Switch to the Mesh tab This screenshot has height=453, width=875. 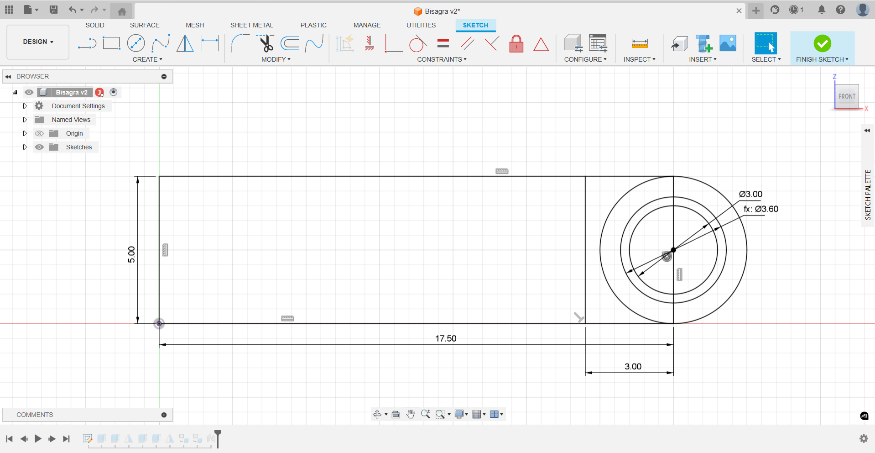coord(195,25)
